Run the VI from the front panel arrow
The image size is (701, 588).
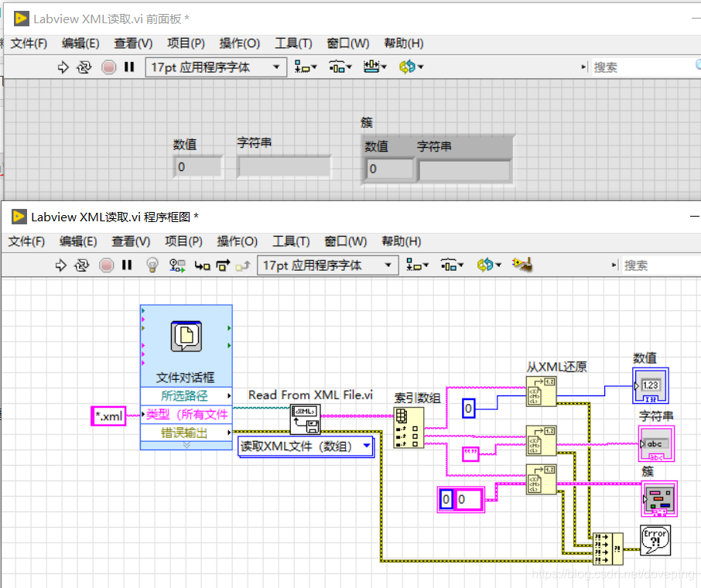coord(63,67)
